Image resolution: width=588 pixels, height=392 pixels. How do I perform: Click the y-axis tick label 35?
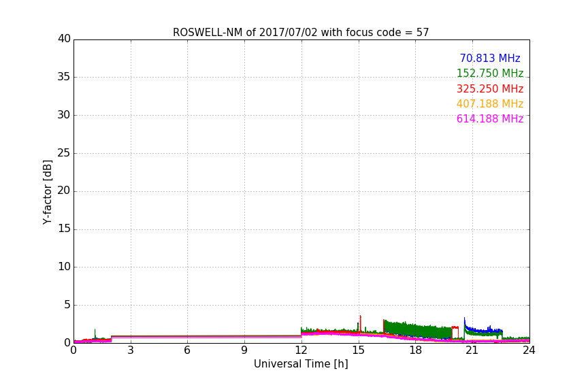pyautogui.click(x=64, y=77)
